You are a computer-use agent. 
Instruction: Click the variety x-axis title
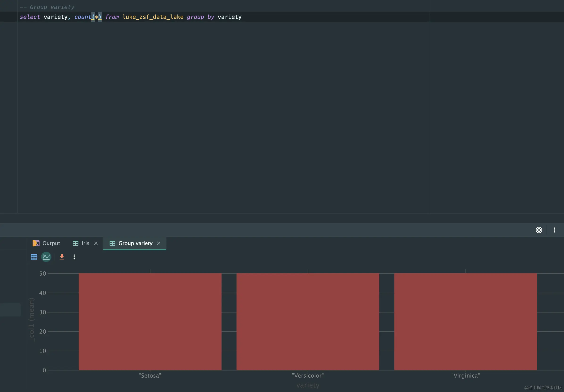308,385
